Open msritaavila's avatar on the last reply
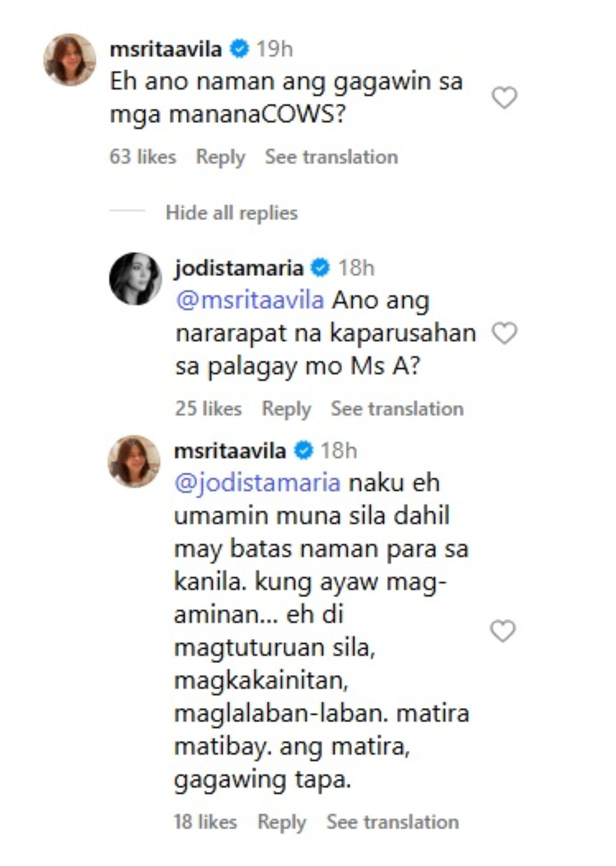The height and width of the screenshot is (866, 616). 134,461
